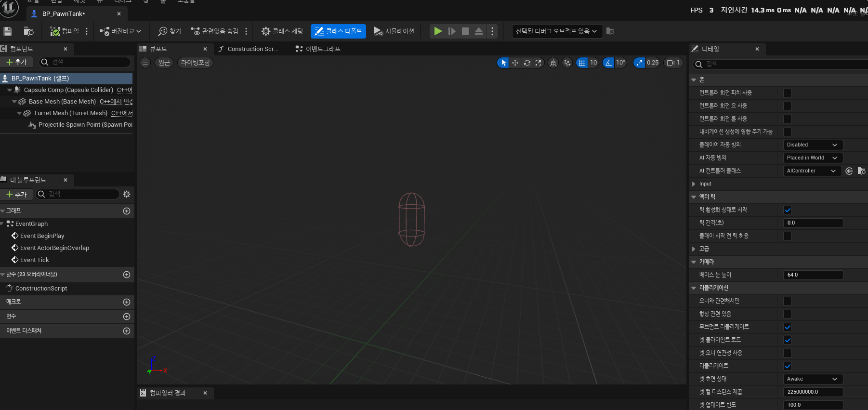Activate the scale tool icon
The width and height of the screenshot is (868, 410).
[x=539, y=63]
